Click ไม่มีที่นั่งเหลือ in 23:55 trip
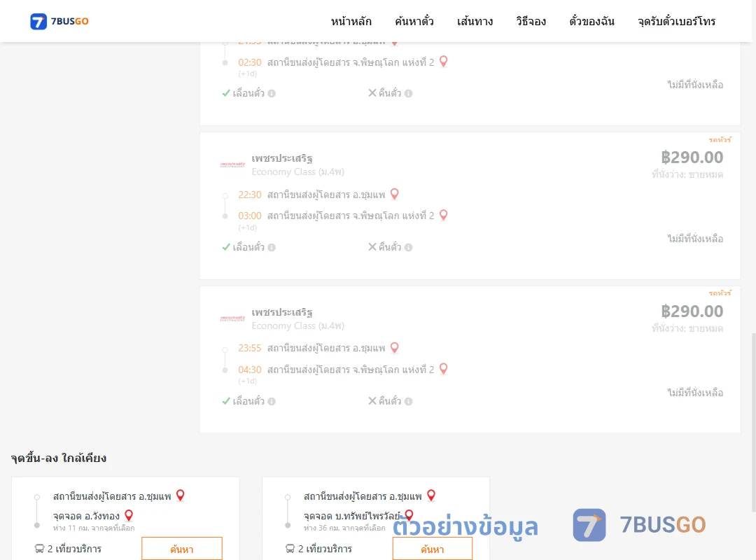The width and height of the screenshot is (756, 560). 695,392
